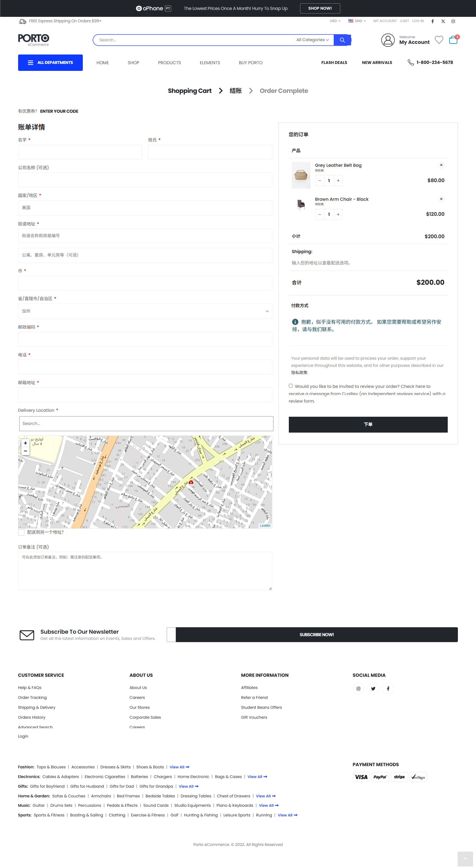Tick the newsletter subscribe checkbox
The width and height of the screenshot is (476, 868).
click(x=171, y=635)
